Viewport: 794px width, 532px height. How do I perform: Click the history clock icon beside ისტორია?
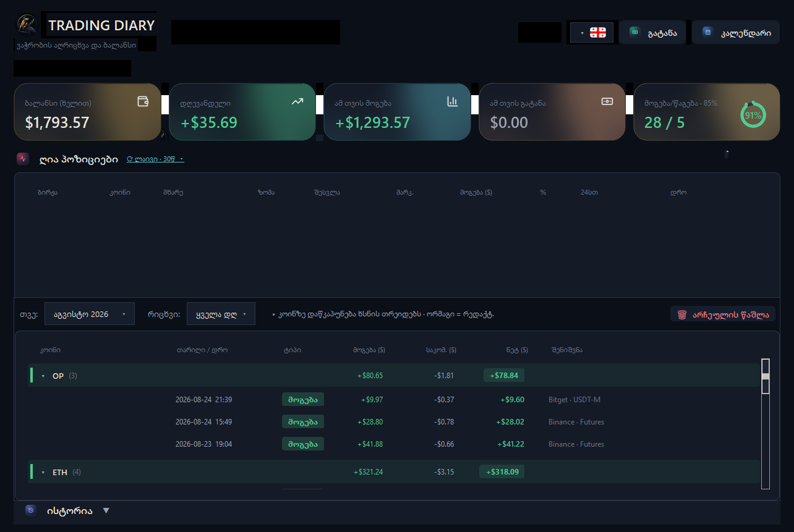(x=31, y=510)
